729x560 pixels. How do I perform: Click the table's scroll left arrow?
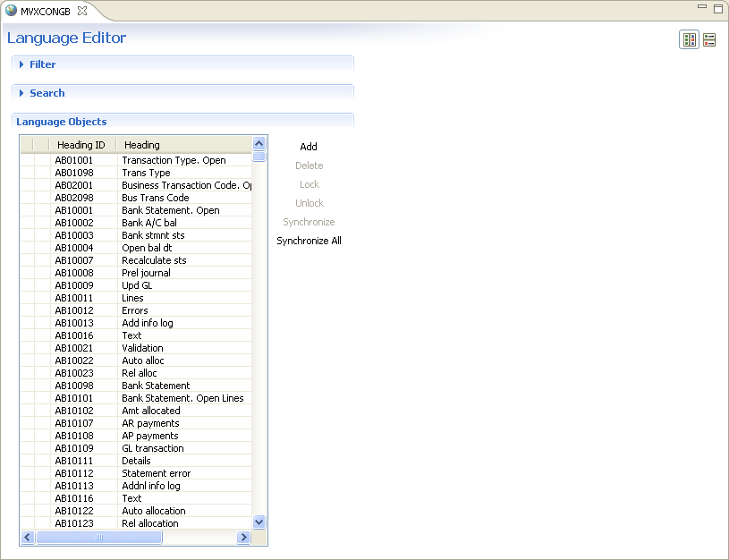pos(27,538)
